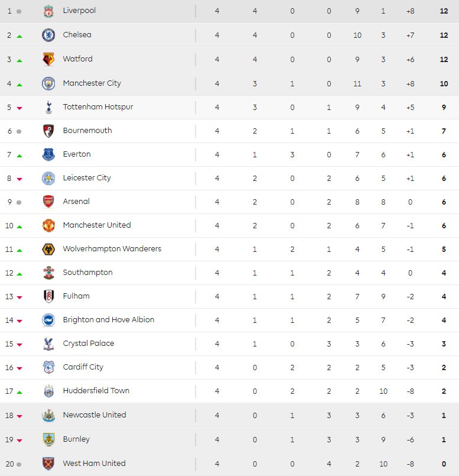Click the green up arrow beside Chelsea

click(19, 37)
